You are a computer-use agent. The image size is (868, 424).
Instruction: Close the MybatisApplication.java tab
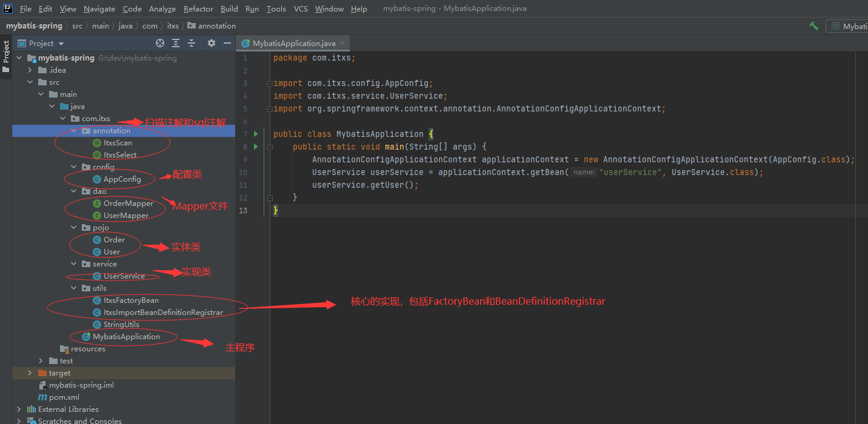[342, 44]
